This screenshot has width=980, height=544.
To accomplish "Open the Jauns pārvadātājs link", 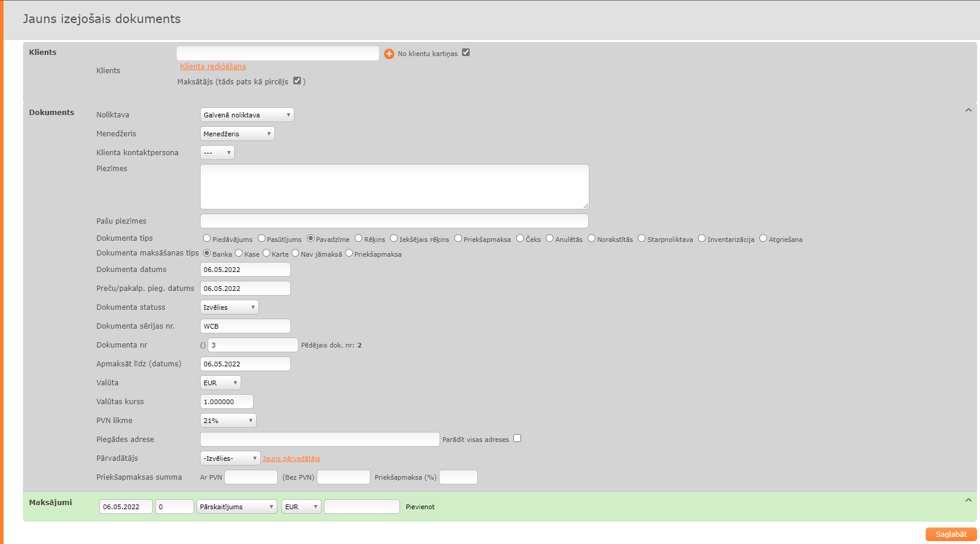I will pyautogui.click(x=291, y=458).
